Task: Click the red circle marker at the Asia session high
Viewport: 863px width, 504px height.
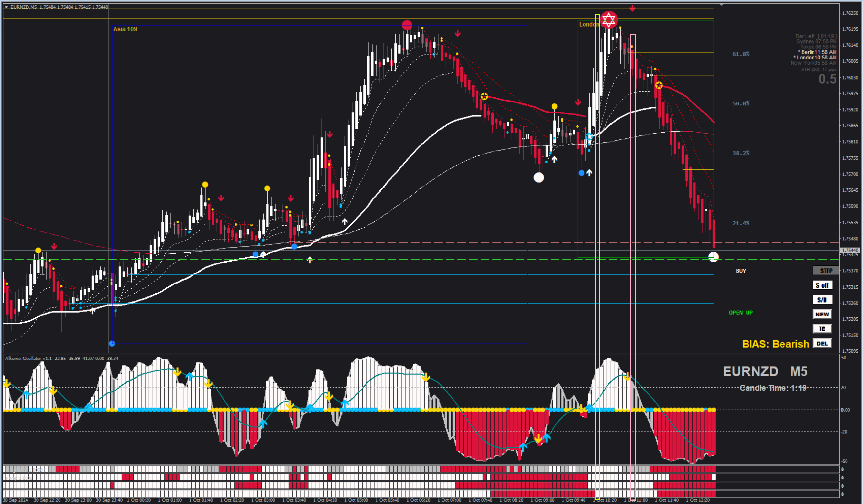Action: (x=407, y=25)
